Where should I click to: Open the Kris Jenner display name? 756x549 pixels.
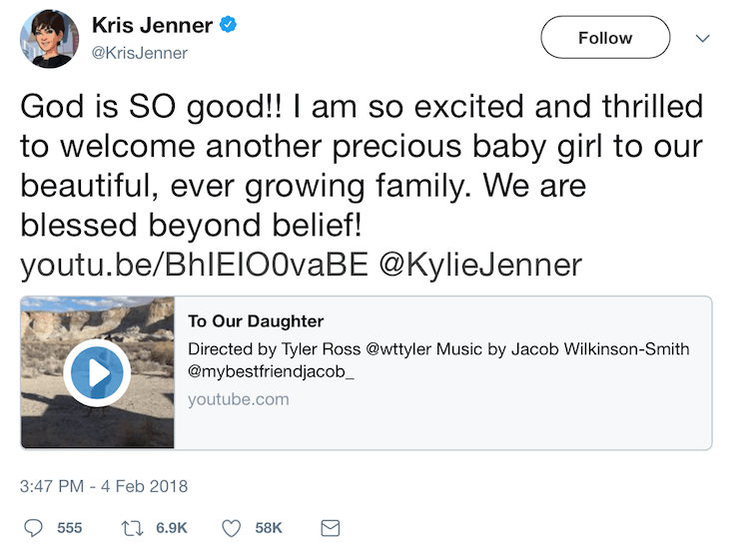pos(151,26)
